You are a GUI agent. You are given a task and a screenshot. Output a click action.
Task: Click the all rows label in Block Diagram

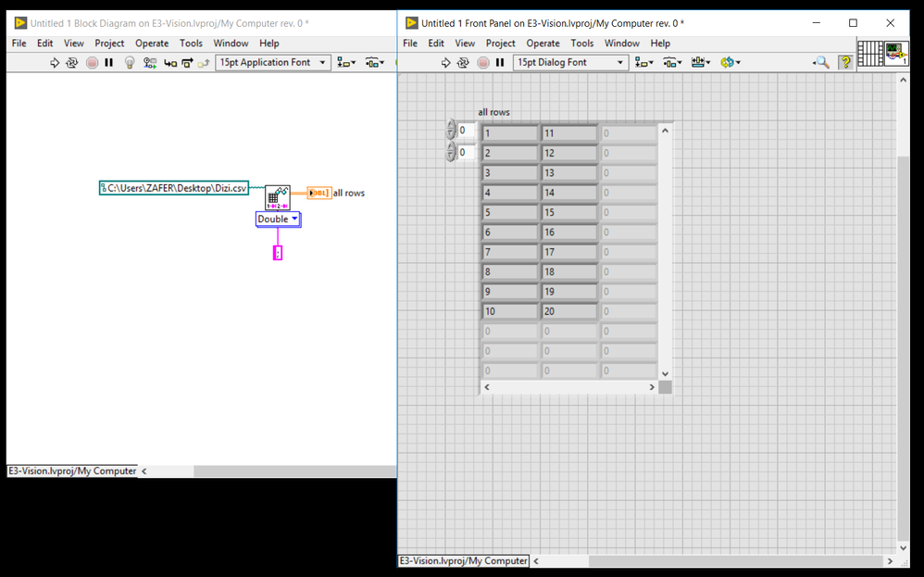(x=349, y=193)
